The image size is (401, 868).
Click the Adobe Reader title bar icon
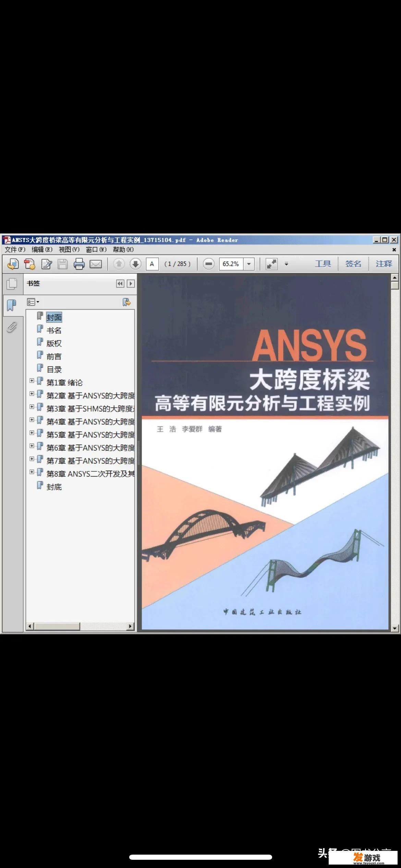[7, 240]
